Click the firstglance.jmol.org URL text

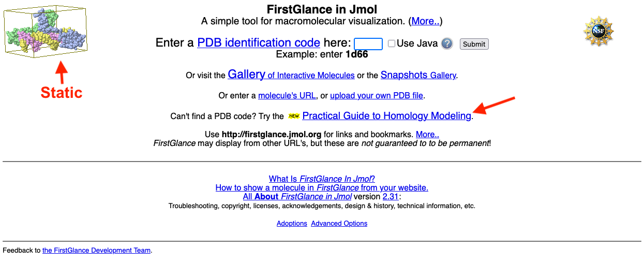[272, 135]
